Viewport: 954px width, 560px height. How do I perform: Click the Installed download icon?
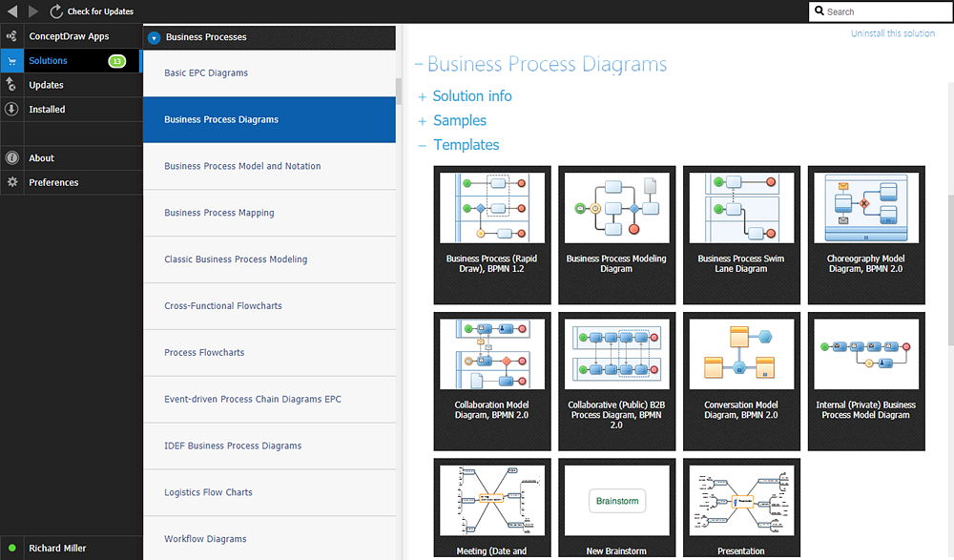tap(11, 109)
